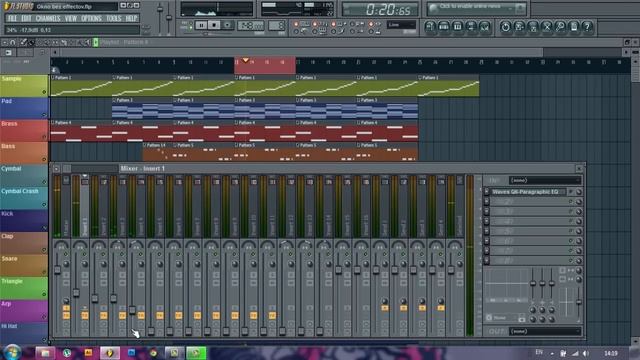Toggle the Waves Q6-Paragraphic EQ effect on or off
640x360 pixels.
coord(571,191)
